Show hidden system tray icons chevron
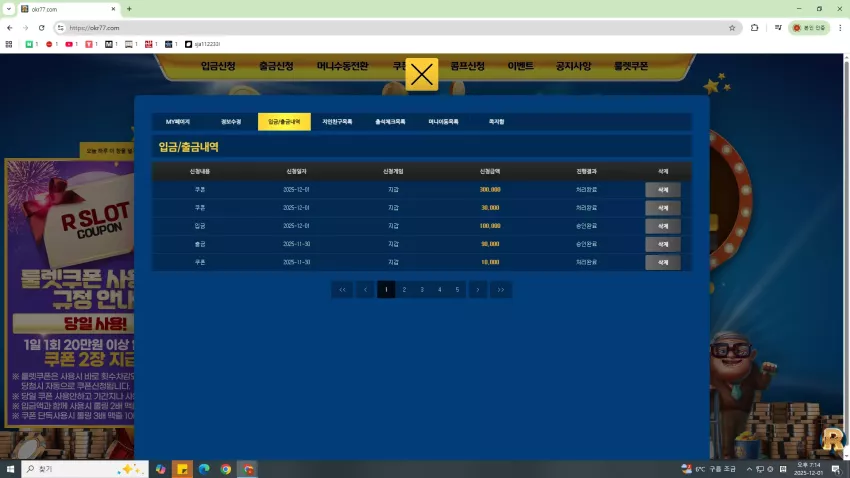This screenshot has height=478, width=850. (x=749, y=469)
